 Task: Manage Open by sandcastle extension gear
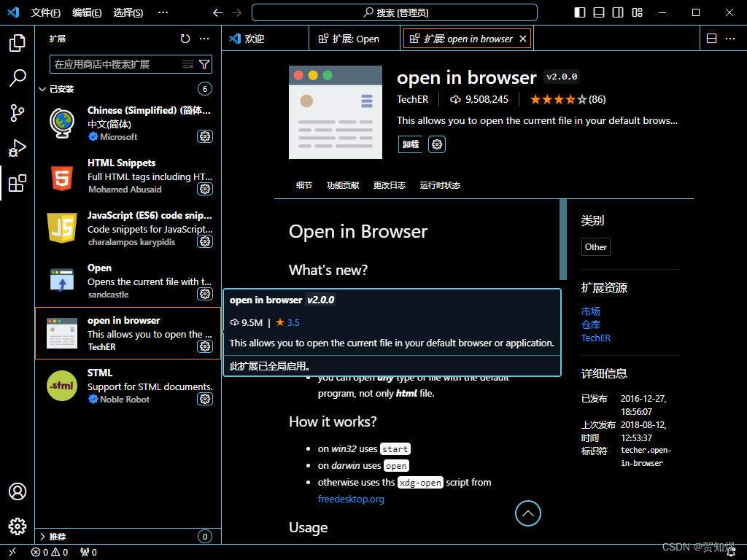point(205,294)
